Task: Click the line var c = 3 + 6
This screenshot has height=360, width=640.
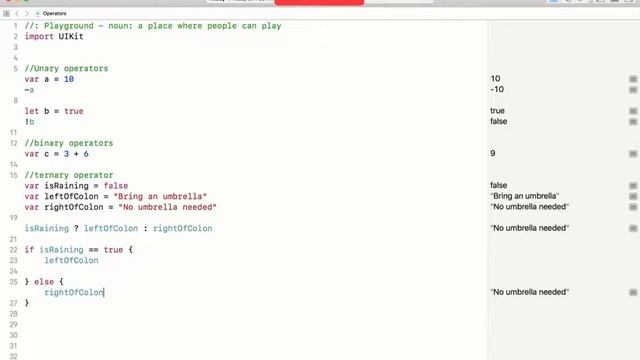Action: (x=56, y=153)
